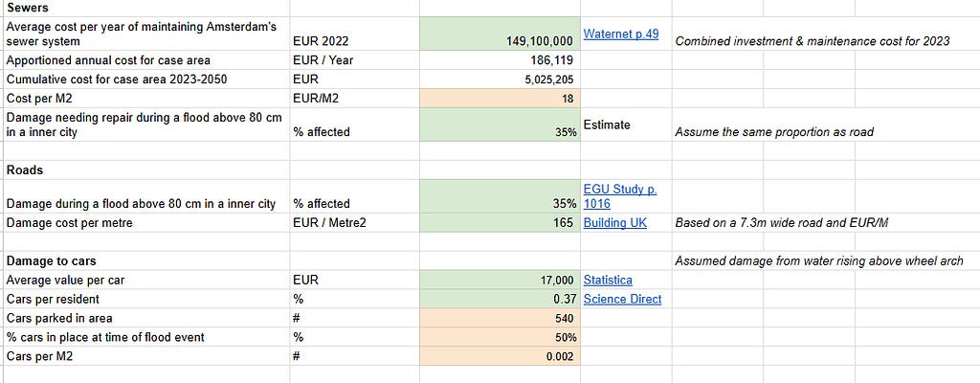Select the Cars per M2 value 0.002
The height and width of the screenshot is (383, 980).
click(500, 356)
